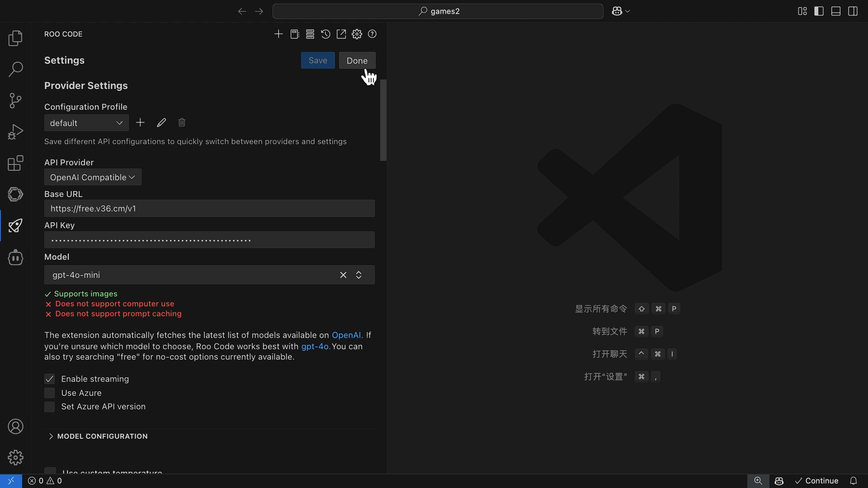868x488 pixels.
Task: Follow the gpt-4o link
Action: (x=316, y=347)
